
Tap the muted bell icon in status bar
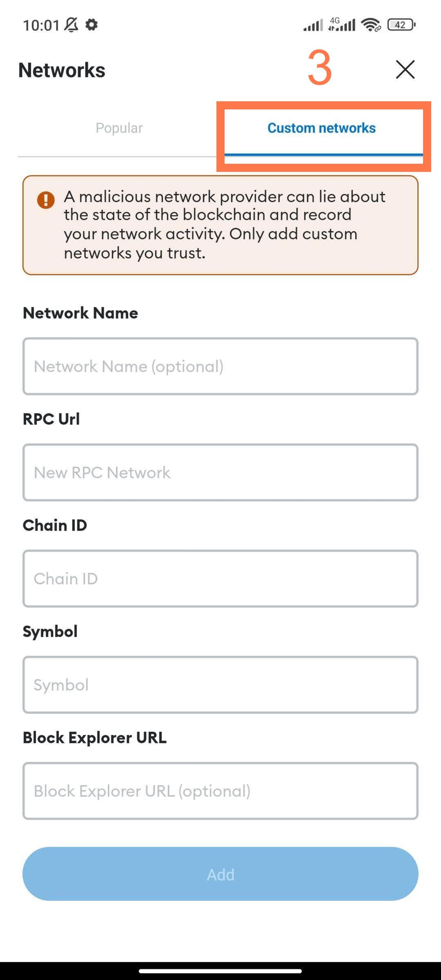[x=71, y=25]
